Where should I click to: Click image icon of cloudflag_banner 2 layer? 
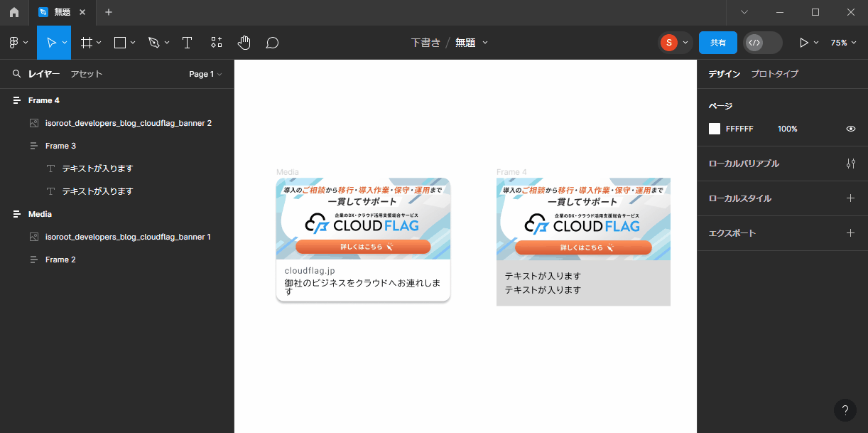(33, 123)
